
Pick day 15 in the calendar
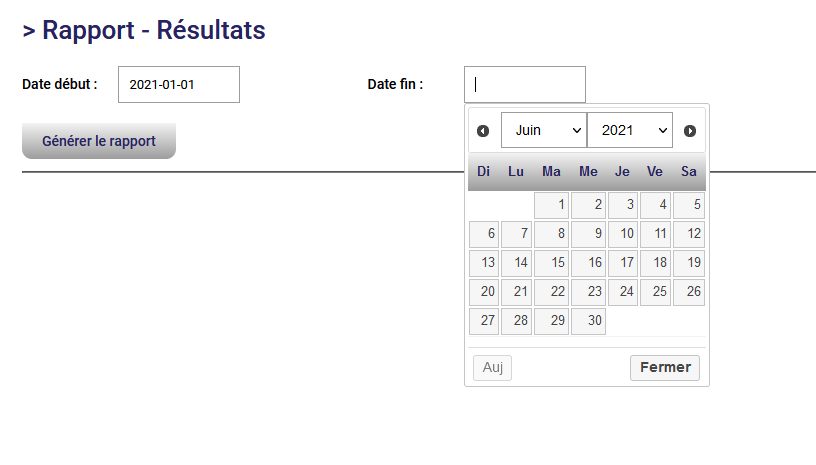(x=552, y=263)
